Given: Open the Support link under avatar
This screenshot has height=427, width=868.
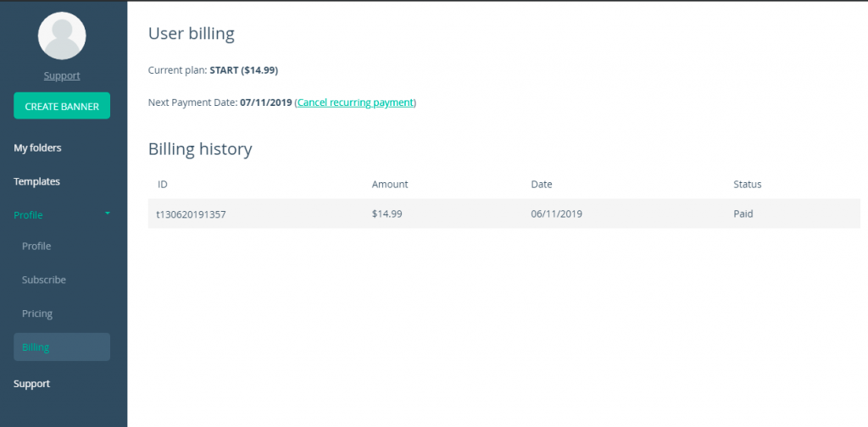Looking at the screenshot, I should tap(62, 75).
